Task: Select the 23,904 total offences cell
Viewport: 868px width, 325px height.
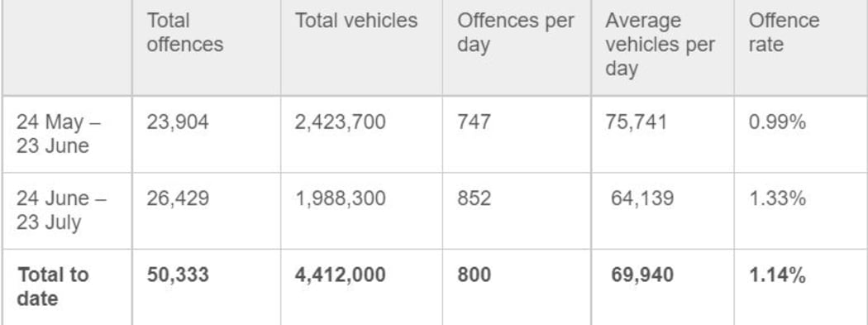Action: point(178,122)
